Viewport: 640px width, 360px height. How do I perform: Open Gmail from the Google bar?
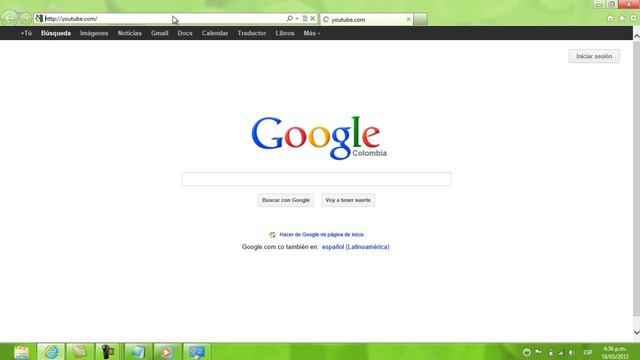click(160, 33)
